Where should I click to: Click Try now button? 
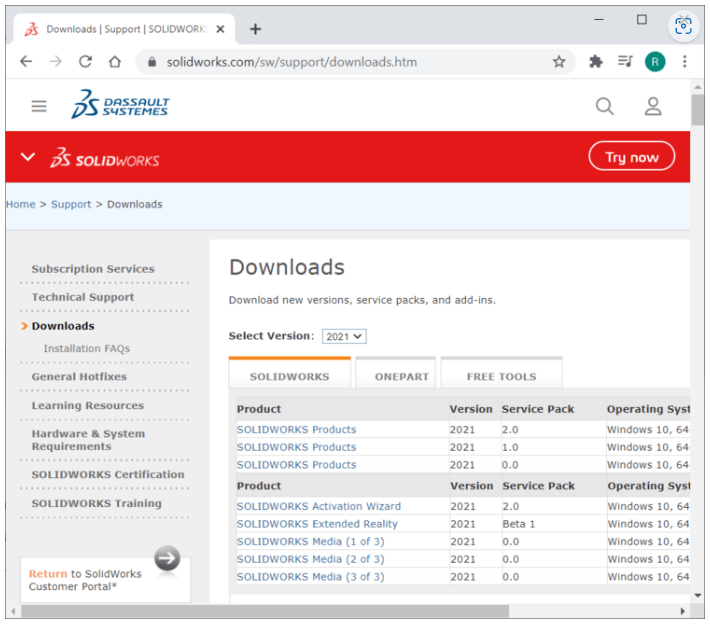coord(632,157)
